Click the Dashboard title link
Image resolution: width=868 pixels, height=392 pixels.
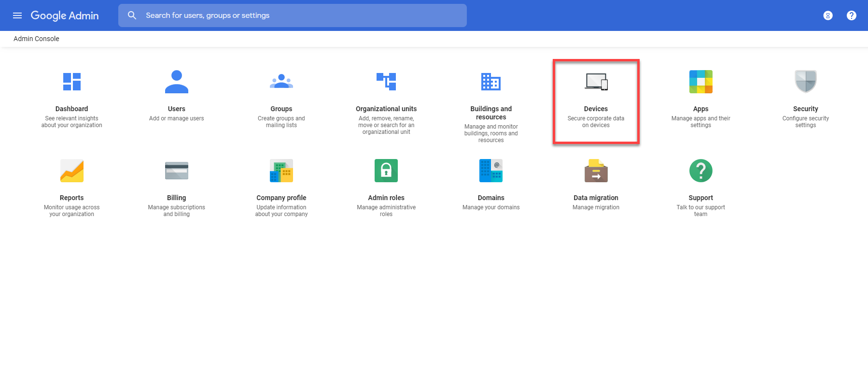[x=72, y=109]
